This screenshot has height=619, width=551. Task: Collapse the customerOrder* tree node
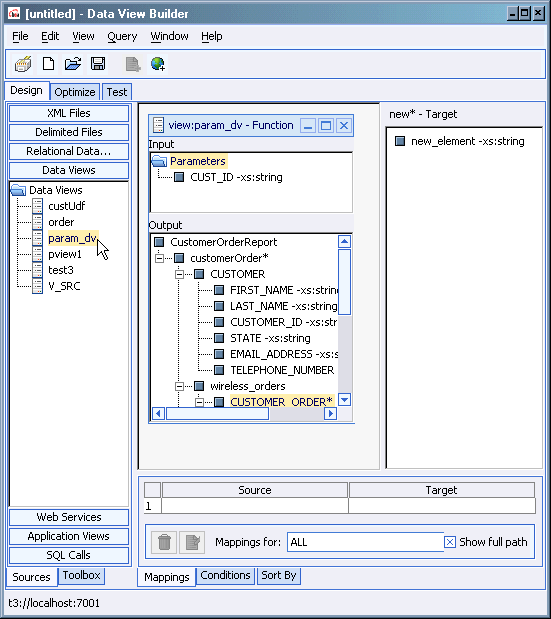[x=159, y=258]
